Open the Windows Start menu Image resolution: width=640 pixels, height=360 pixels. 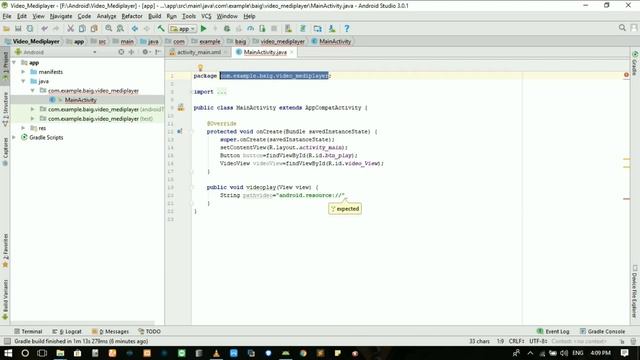(8, 353)
